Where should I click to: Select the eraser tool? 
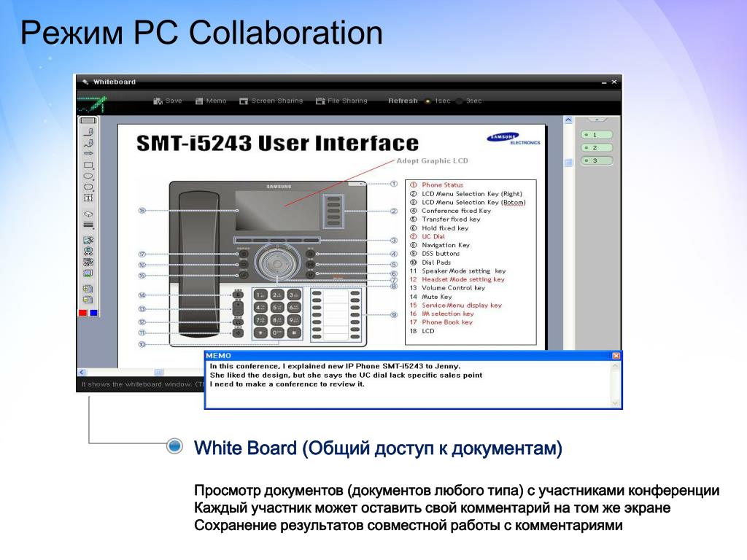[88, 214]
